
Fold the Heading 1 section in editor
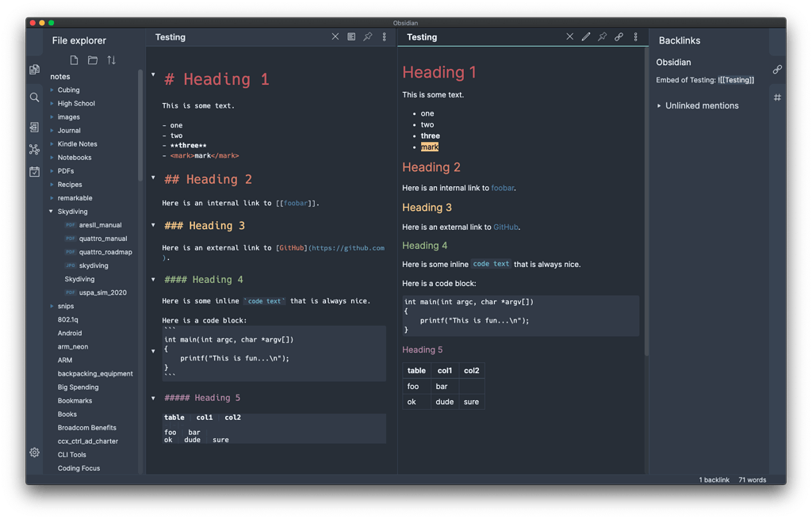coord(153,74)
